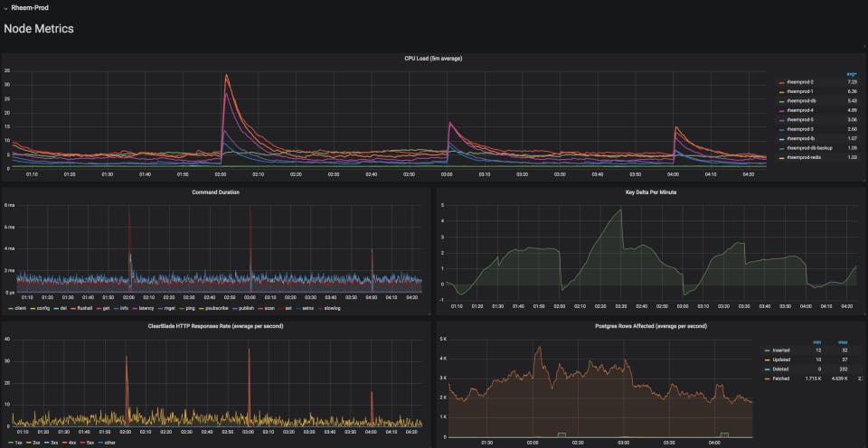Toggle the Fetched series in Postgres legend
This screenshot has width=868, height=448.
[781, 378]
